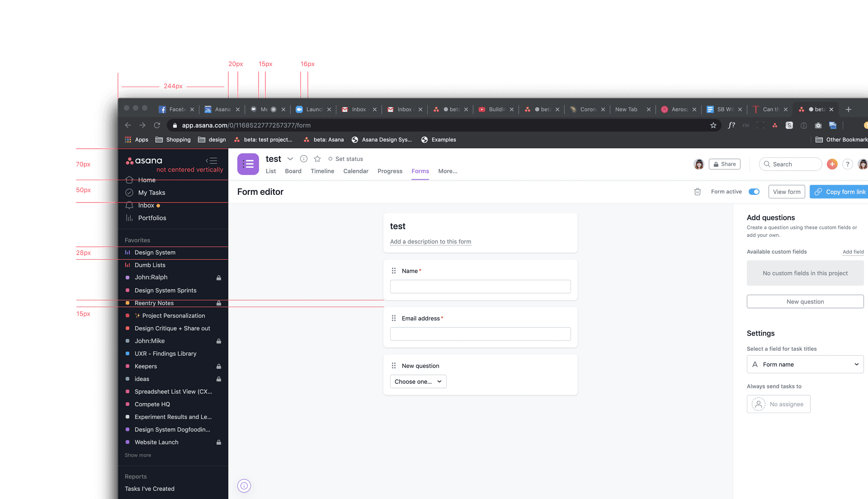868x499 pixels.
Task: Click the Set status circle
Action: (331, 159)
